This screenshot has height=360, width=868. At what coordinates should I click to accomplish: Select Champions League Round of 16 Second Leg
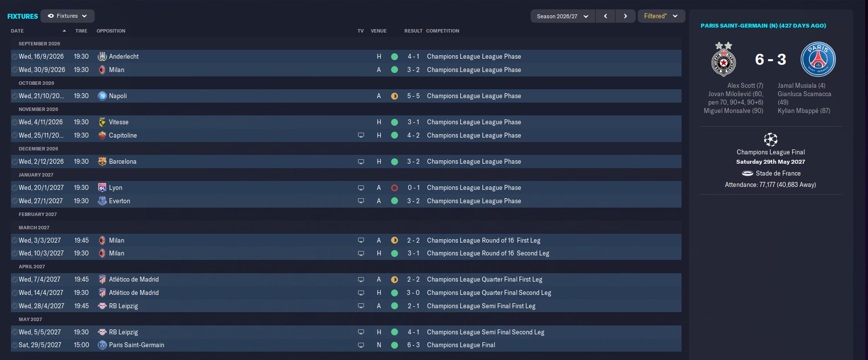(488, 253)
